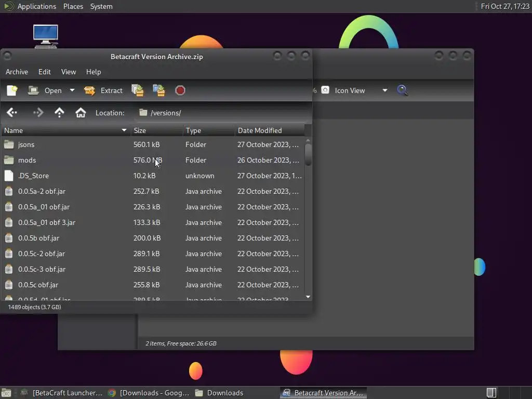The image size is (532, 399).
Task: Expand the Open recent archives dropdown arrow
Action: 72,90
